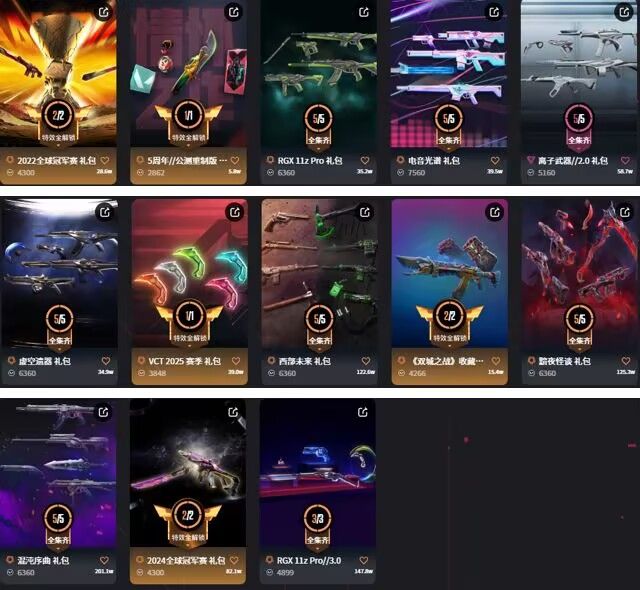The width and height of the screenshot is (640, 590).
Task: Expand arrow under 5/5 badge on 电音光谱
Action: (x=449, y=149)
